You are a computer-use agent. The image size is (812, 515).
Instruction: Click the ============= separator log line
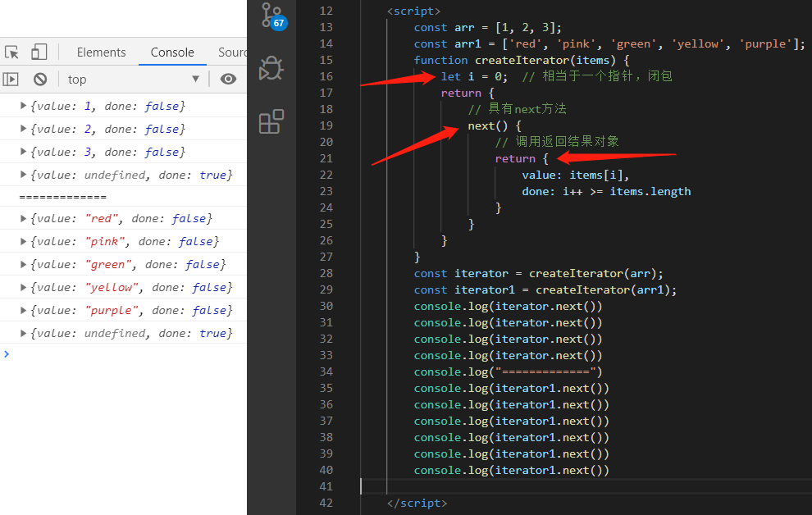(x=62, y=197)
